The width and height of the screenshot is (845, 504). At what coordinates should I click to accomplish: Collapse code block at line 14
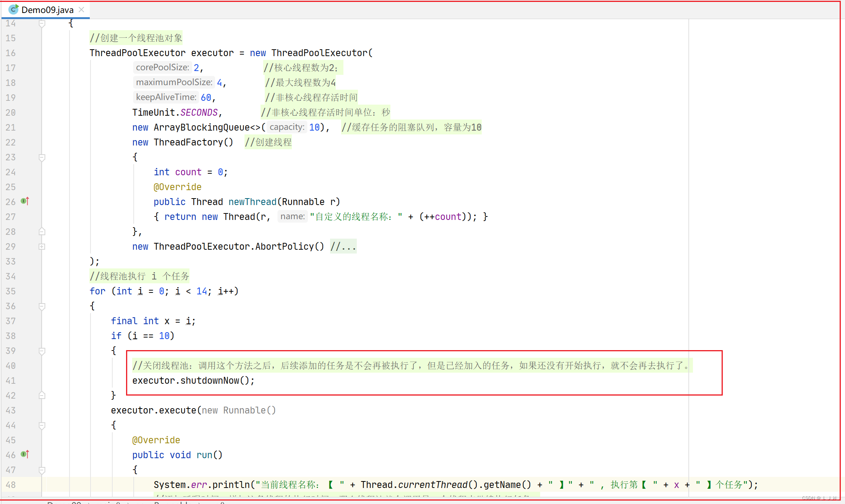[42, 24]
